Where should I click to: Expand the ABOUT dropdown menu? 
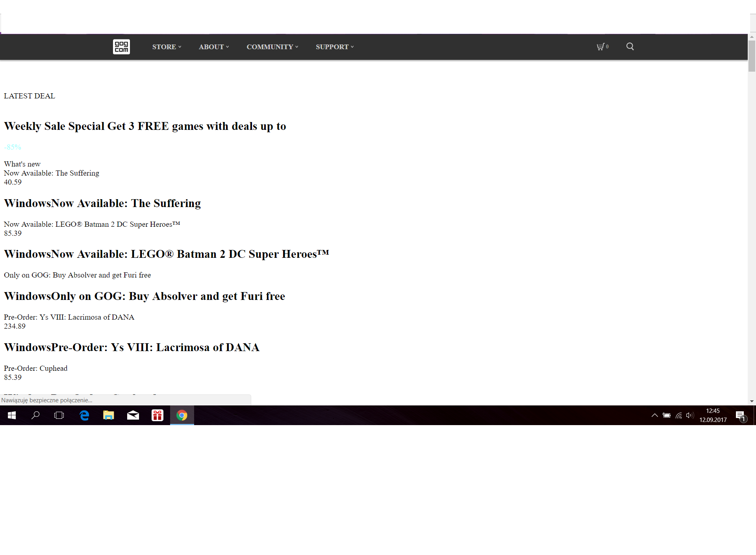(214, 47)
